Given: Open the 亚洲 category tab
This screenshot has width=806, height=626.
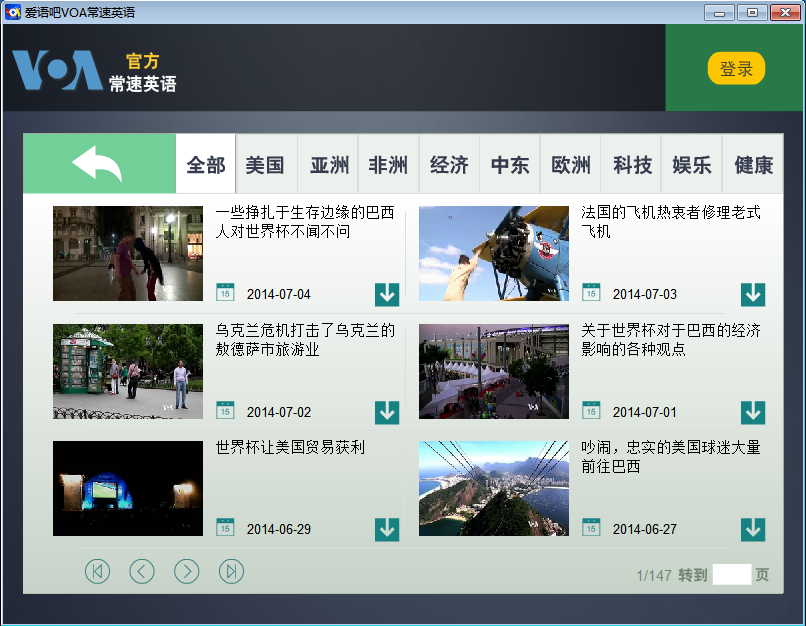Looking at the screenshot, I should point(329,164).
